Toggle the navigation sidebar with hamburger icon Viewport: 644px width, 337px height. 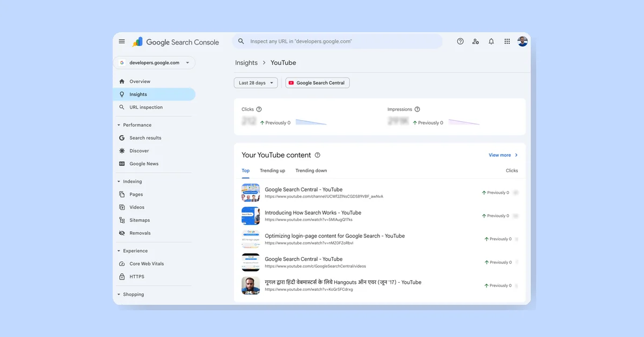click(122, 41)
